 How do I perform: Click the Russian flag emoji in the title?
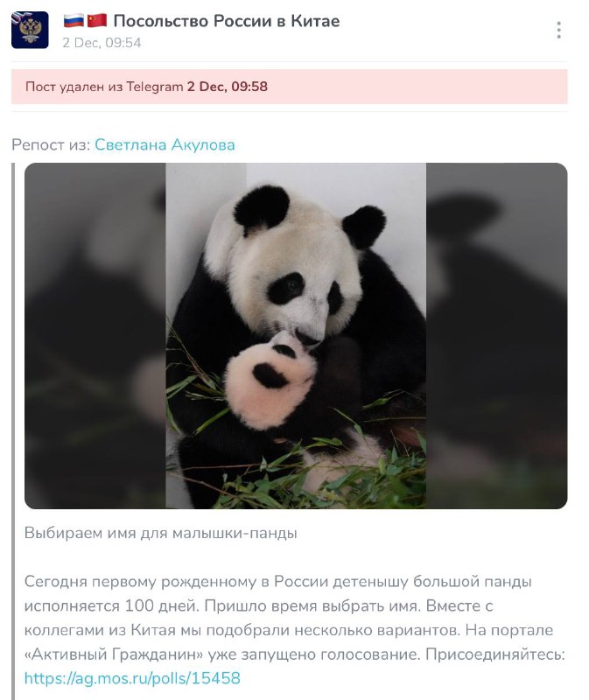tap(74, 20)
